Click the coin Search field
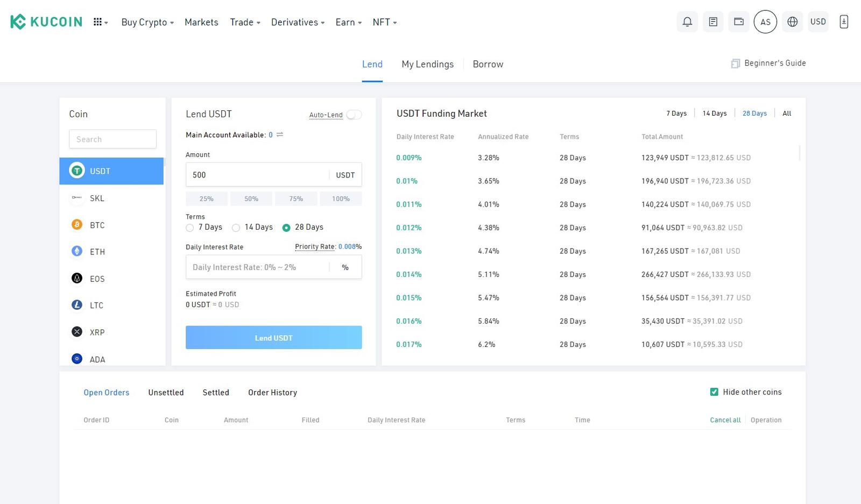This screenshot has width=861, height=504. tap(112, 139)
